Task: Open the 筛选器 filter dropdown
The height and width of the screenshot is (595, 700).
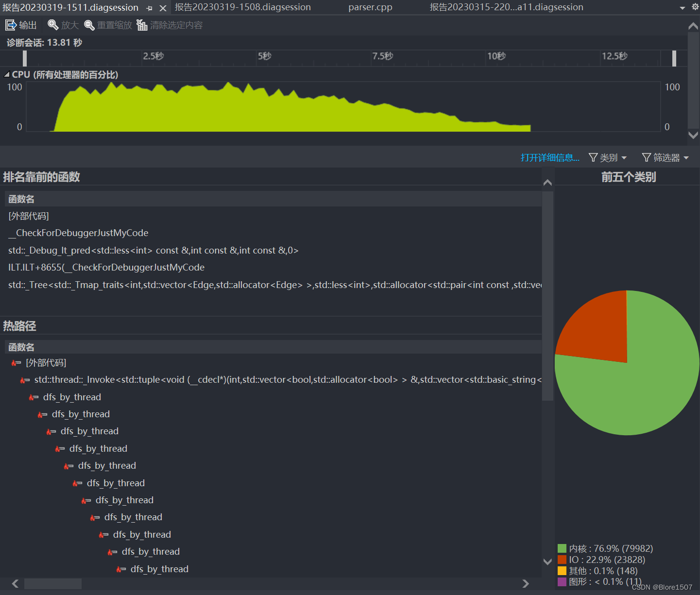Action: click(x=666, y=157)
